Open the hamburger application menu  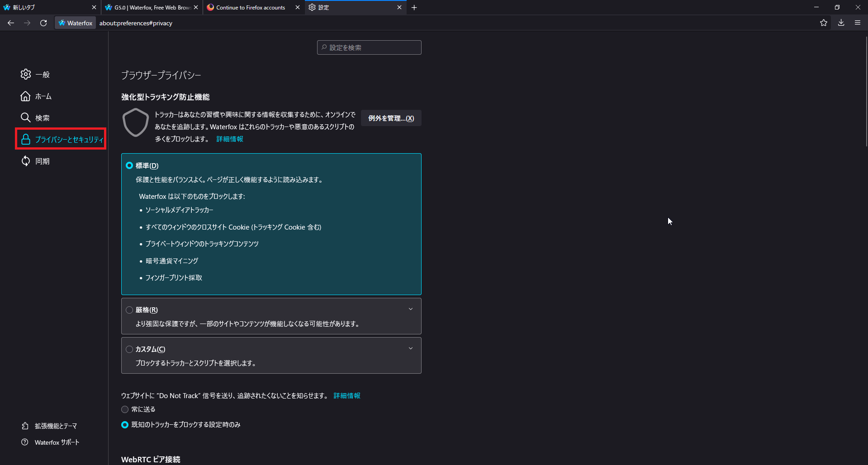tap(858, 23)
